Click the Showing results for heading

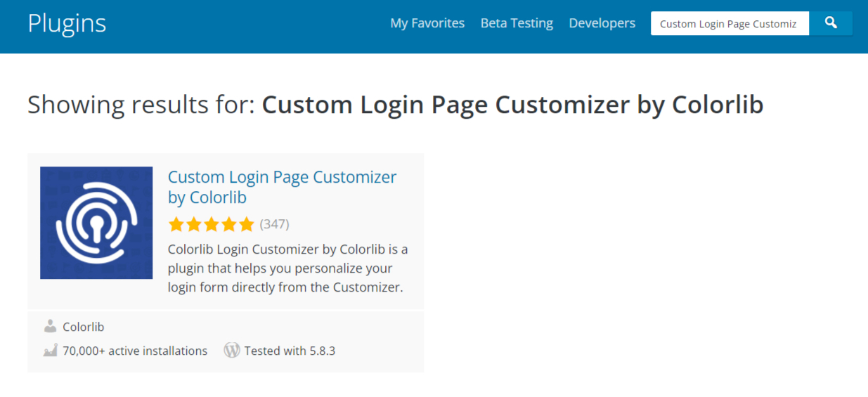coord(395,105)
